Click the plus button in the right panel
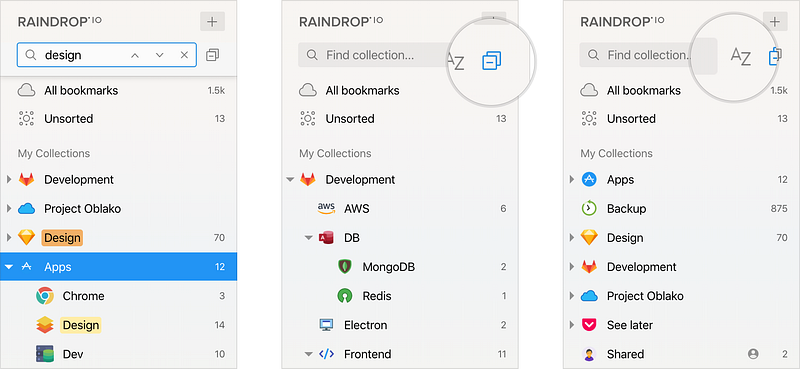This screenshot has height=369, width=800. click(x=775, y=21)
